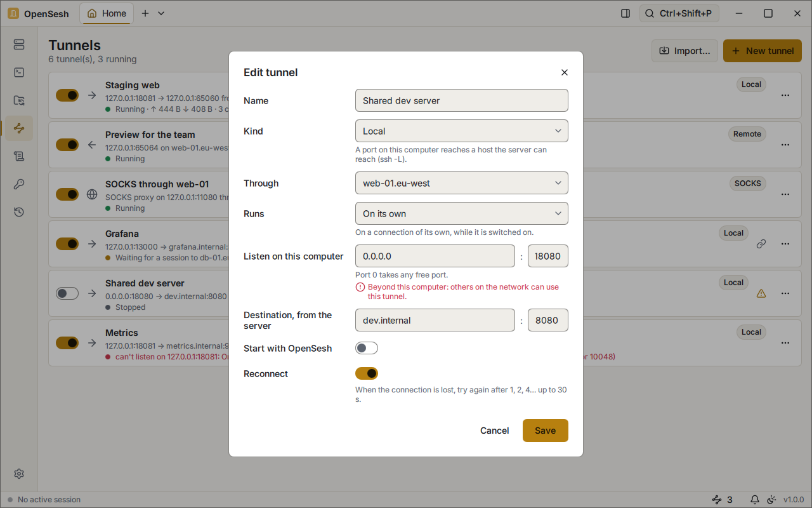Image resolution: width=812 pixels, height=508 pixels.
Task: Select the Tunnels sidebar icon
Action: [x=19, y=128]
